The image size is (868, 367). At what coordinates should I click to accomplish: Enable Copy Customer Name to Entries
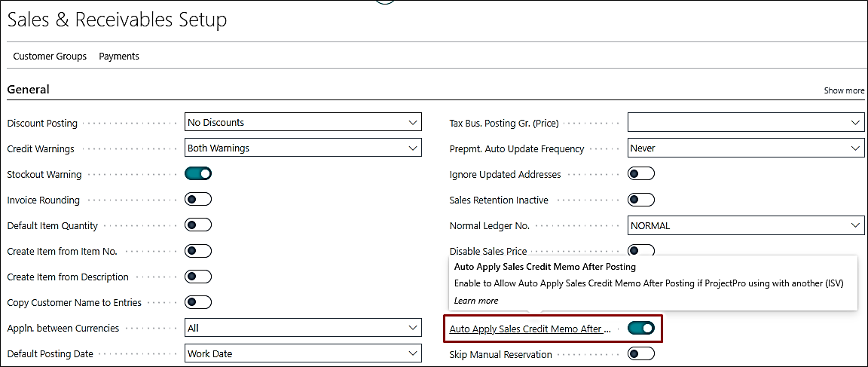coord(198,302)
